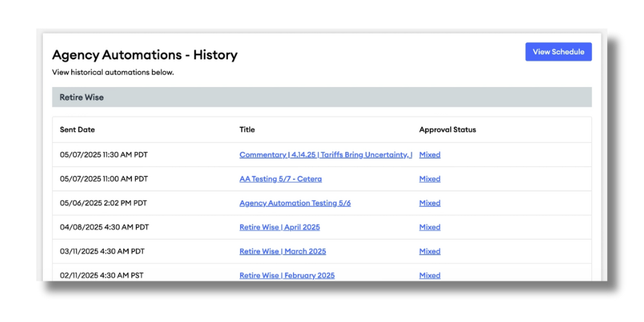
Task: Click Mixed status for Agency Automation Testing 5/6
Action: click(x=430, y=203)
